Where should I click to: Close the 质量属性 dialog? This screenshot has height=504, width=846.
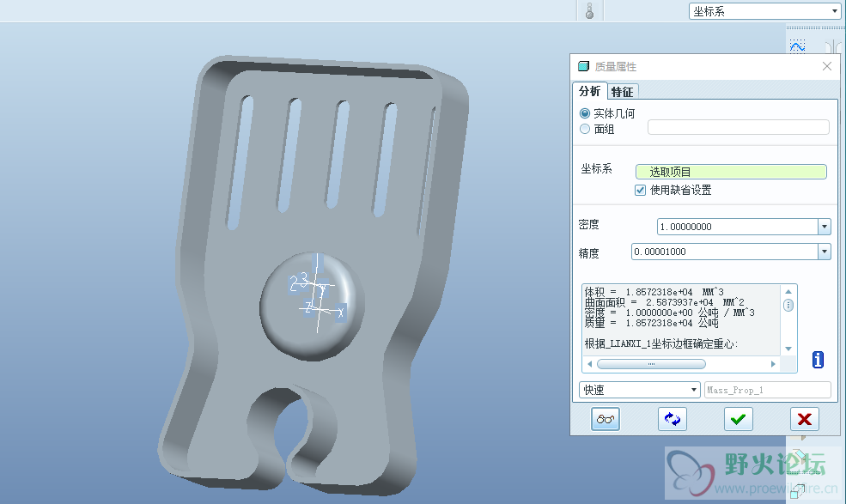pos(826,66)
